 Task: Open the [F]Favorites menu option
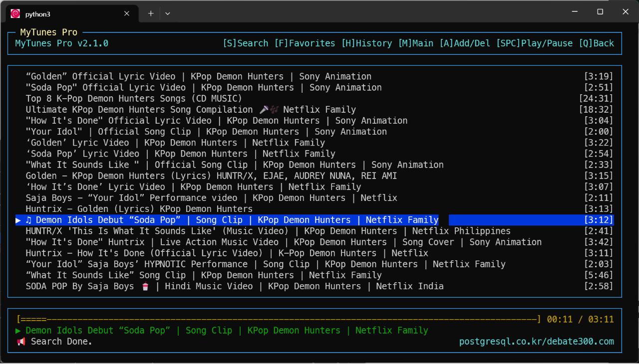point(305,43)
